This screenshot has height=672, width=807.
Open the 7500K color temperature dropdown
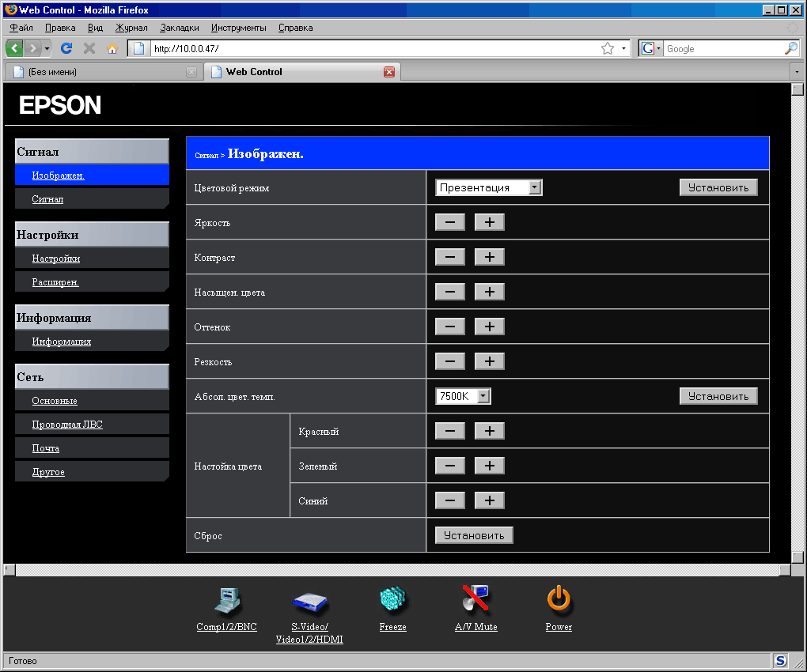point(463,396)
